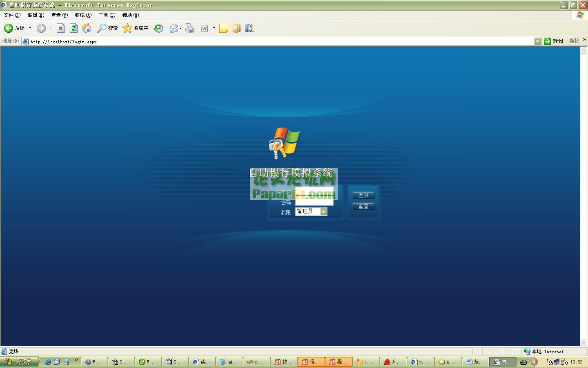Viewport: 588px width, 368px height.
Task: Open the 搜索 search panel
Action: (x=107, y=28)
